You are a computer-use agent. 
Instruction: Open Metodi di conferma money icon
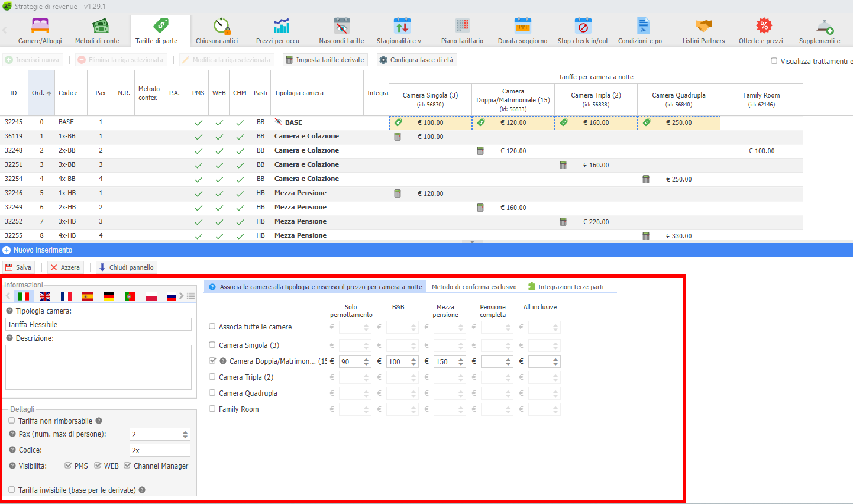pyautogui.click(x=100, y=26)
